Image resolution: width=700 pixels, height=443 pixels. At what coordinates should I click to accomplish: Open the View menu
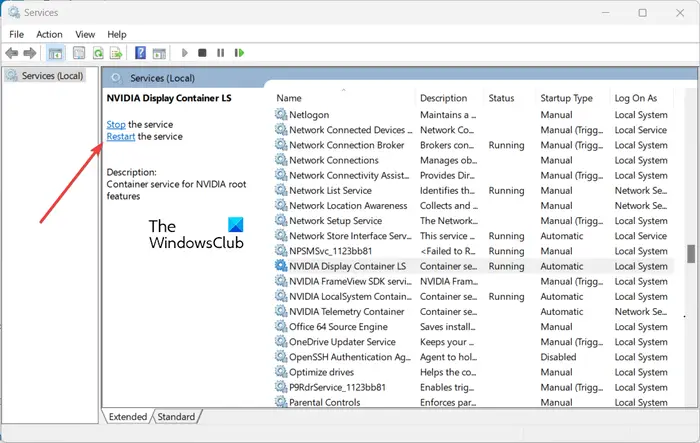point(85,34)
